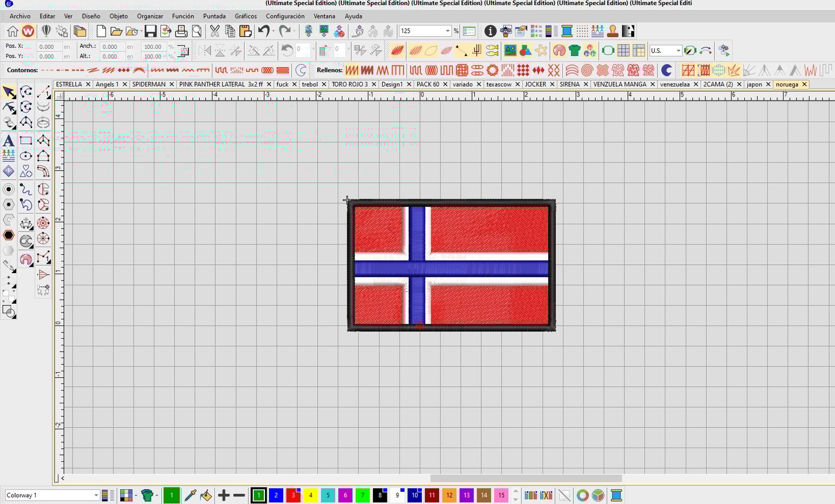Select the Ellipse shape tool
Screen dimensions: 835x504
[x=26, y=156]
